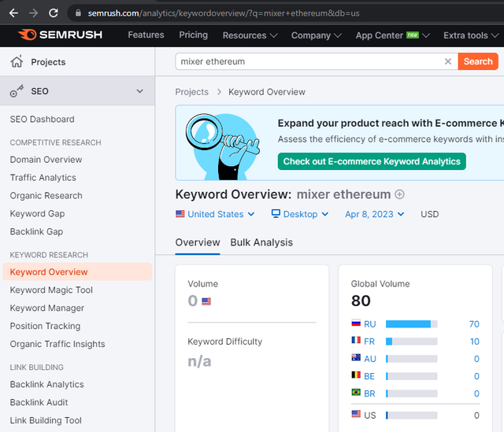
Task: Click the Semrush logo
Action: [60, 35]
